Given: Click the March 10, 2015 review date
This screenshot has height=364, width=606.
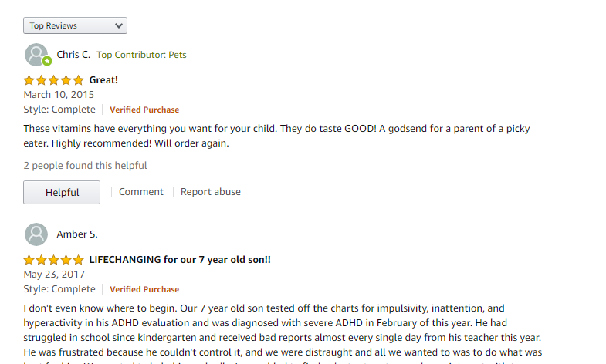Looking at the screenshot, I should coord(59,95).
